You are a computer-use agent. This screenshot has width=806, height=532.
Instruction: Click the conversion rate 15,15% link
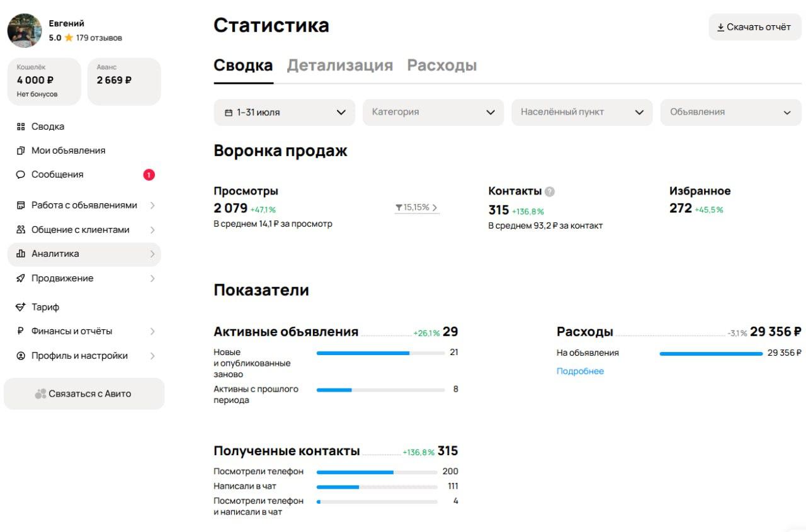416,208
